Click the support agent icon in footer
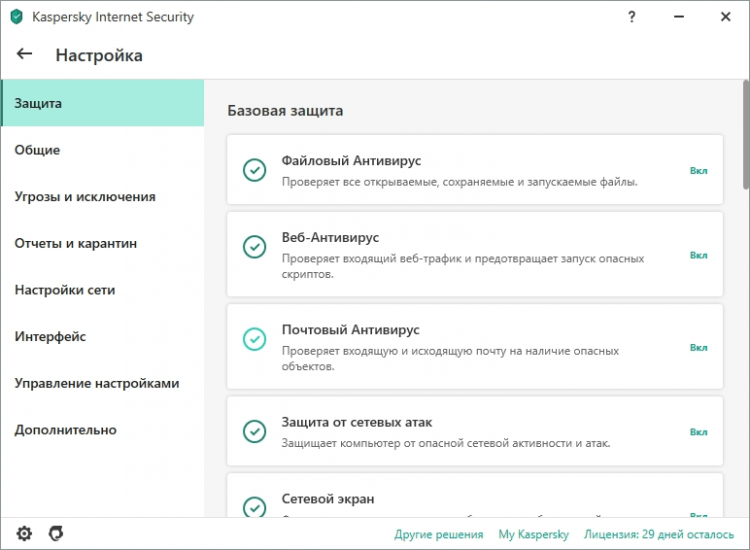This screenshot has width=750, height=550. pyautogui.click(x=56, y=533)
